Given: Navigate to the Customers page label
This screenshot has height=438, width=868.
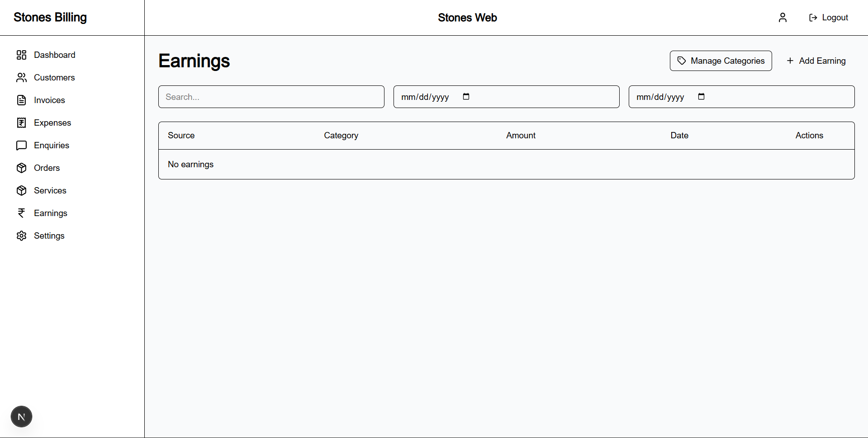Looking at the screenshot, I should tap(54, 78).
